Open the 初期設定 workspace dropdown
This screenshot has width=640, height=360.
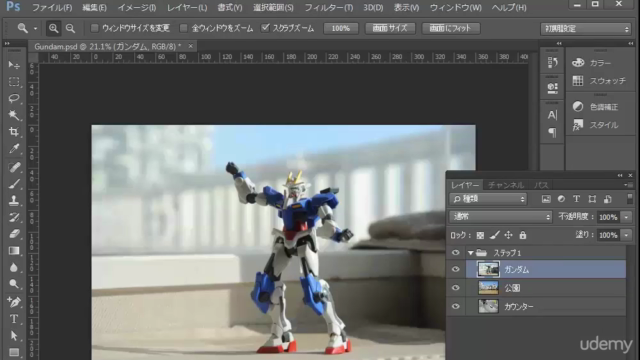click(586, 29)
